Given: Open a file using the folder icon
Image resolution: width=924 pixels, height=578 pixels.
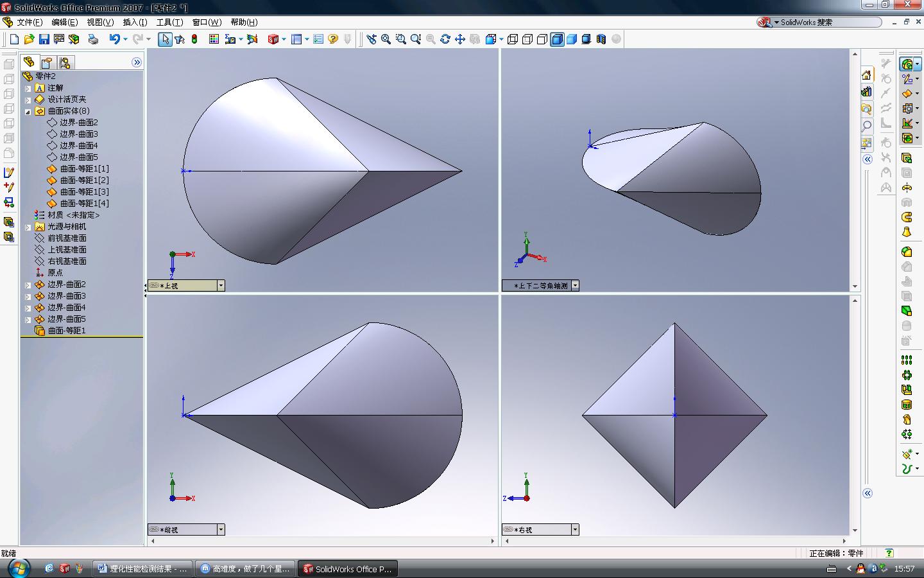Looking at the screenshot, I should (x=29, y=39).
